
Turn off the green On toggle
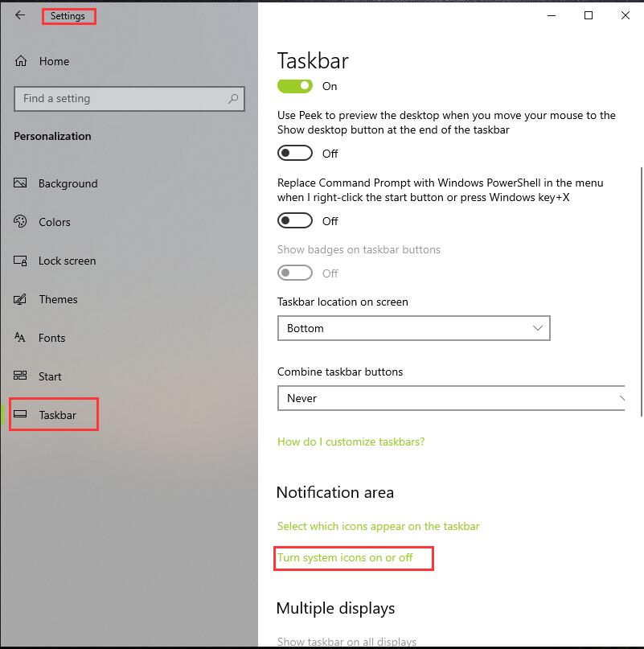click(295, 86)
